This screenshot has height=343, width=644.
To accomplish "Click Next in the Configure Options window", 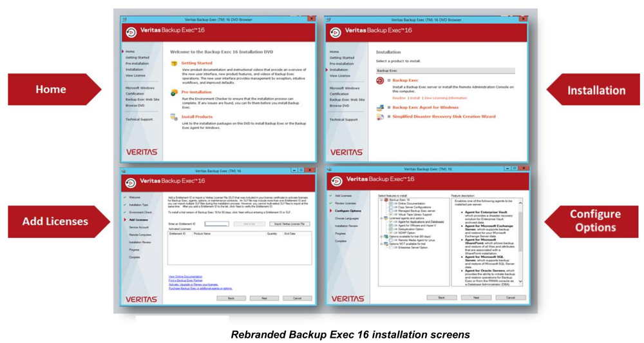I will tap(476, 297).
